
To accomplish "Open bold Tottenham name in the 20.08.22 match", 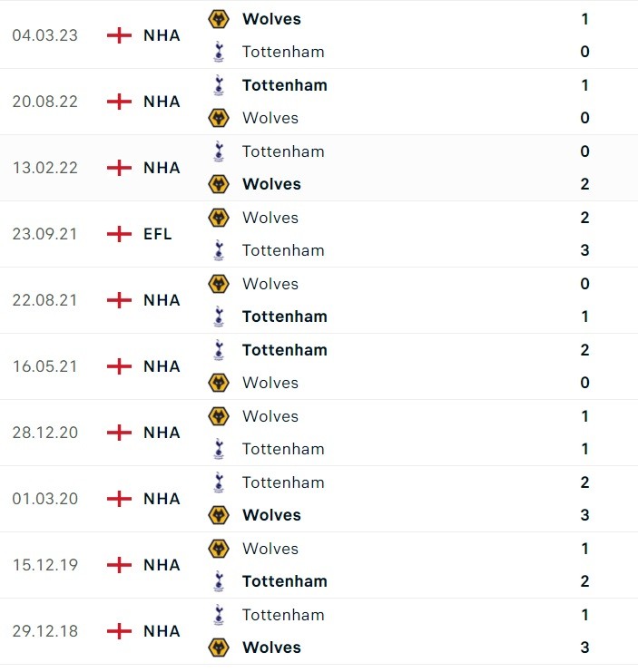I will [x=284, y=85].
